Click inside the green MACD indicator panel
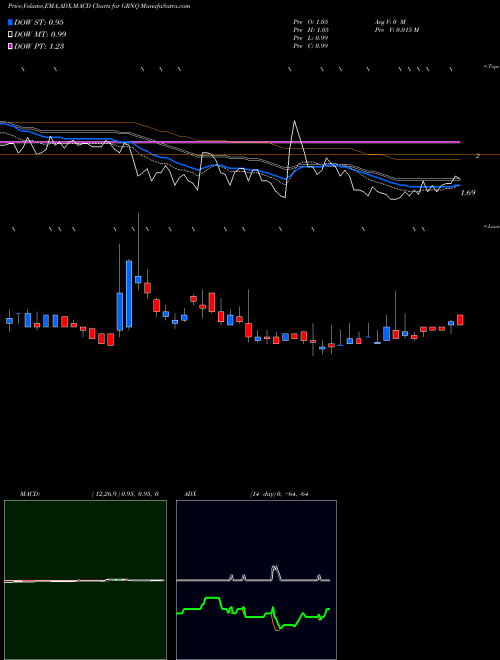Screen dimensions: 500x660 click(85, 580)
